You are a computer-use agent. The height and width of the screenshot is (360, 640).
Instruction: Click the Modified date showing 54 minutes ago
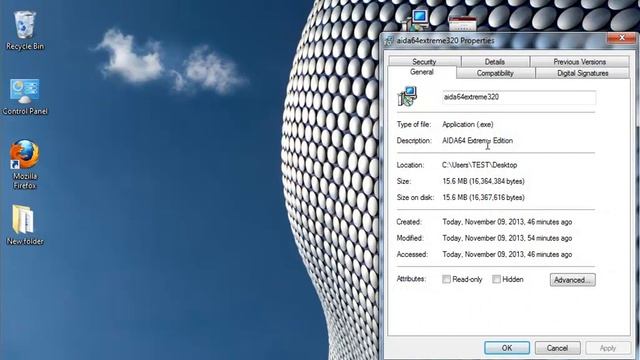point(507,238)
